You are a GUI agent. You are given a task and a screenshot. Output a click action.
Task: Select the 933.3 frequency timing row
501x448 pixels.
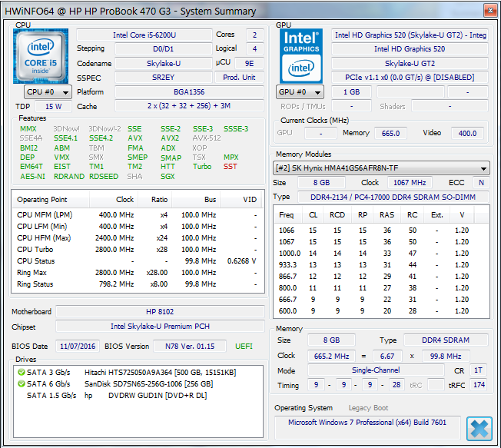(381, 265)
